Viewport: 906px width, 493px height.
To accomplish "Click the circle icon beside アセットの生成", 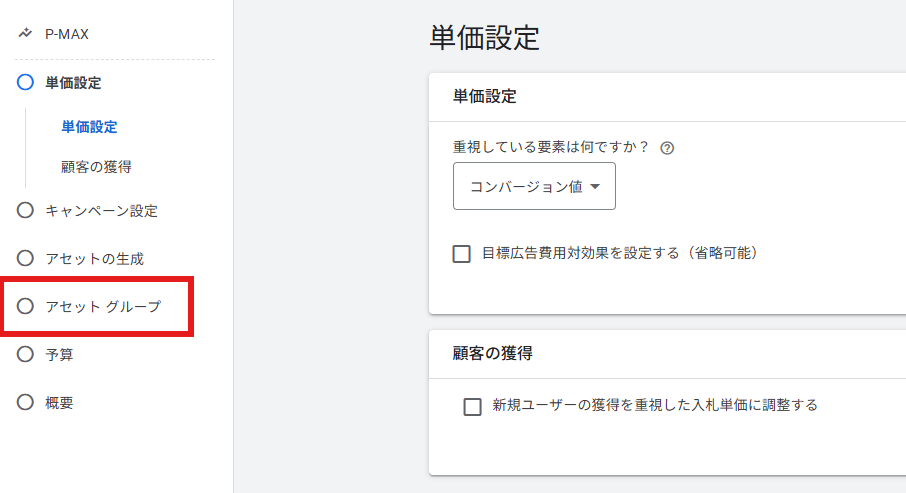I will click(x=26, y=258).
